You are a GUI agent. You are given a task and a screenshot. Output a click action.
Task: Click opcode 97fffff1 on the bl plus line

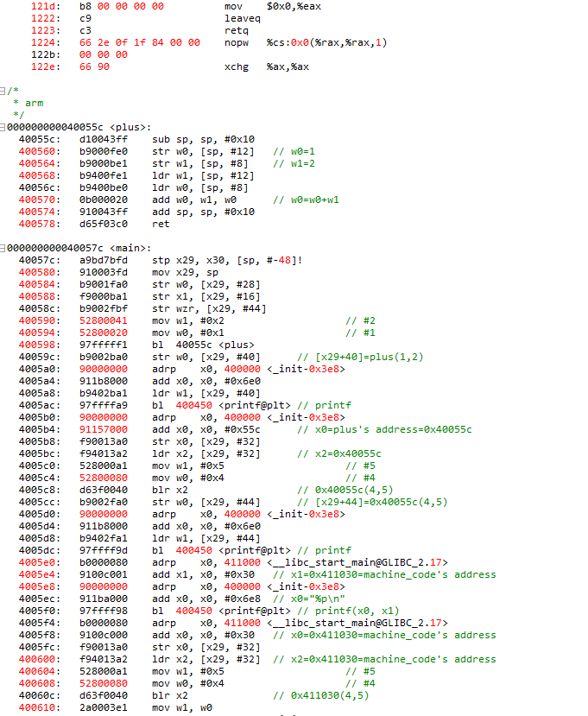(x=103, y=345)
